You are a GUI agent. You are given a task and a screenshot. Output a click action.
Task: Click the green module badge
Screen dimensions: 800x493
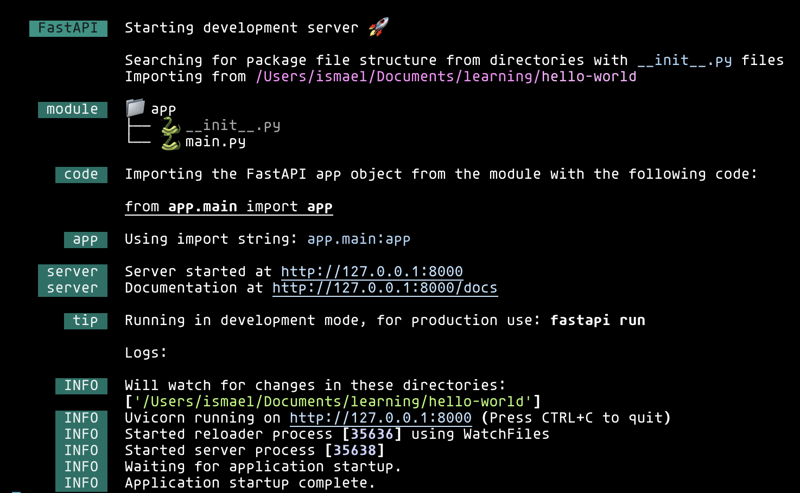pos(72,109)
